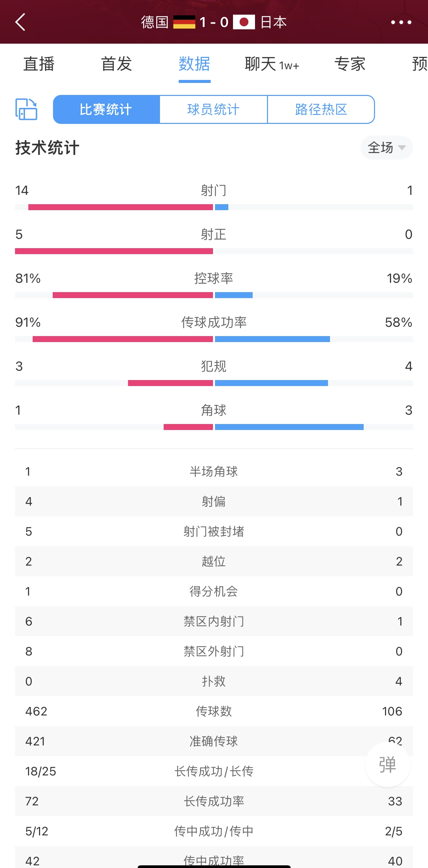Switch to the 首发 tab
Image resolution: width=428 pixels, height=868 pixels.
[x=117, y=64]
